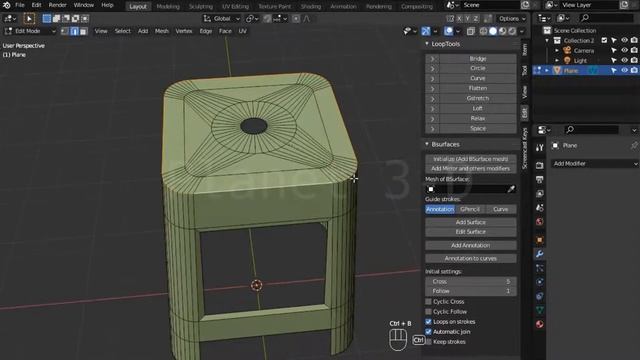Expand Bridge options arrow
Screen dimensions: 640x360
(432, 58)
